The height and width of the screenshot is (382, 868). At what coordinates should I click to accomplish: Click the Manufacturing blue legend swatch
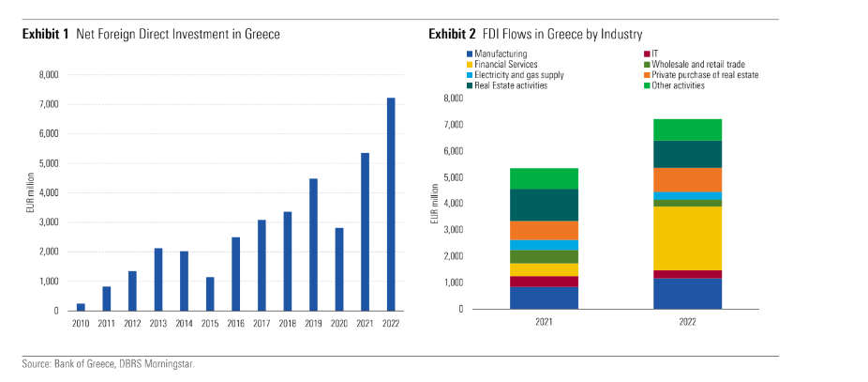(x=470, y=54)
